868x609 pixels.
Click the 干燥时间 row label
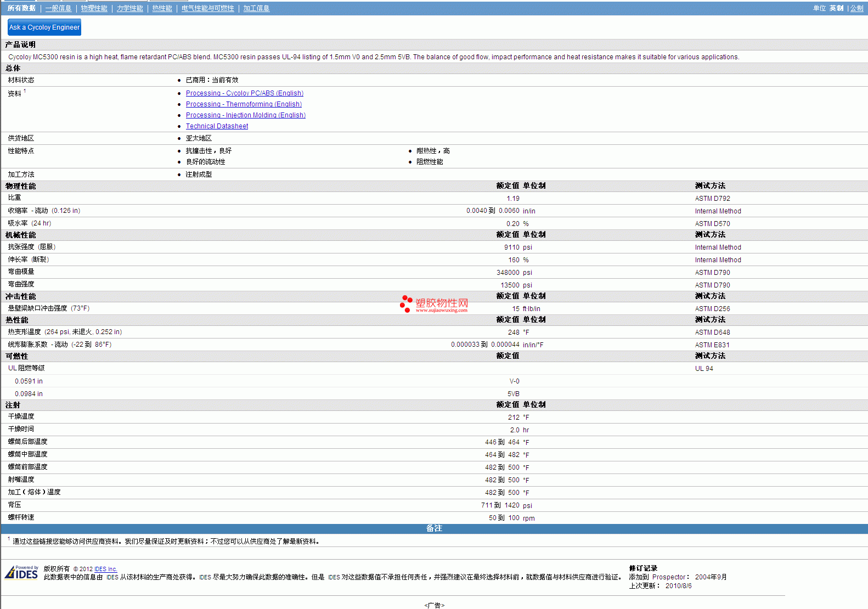click(x=21, y=429)
